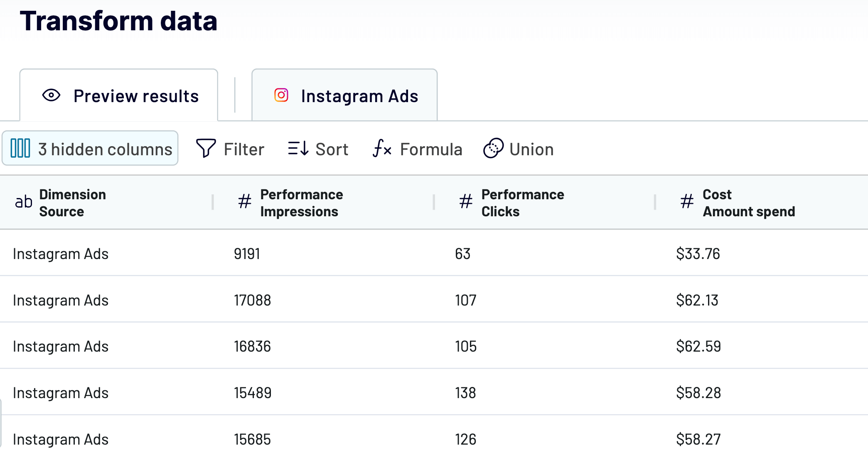This screenshot has width=868, height=455.
Task: Switch to the Preview results tab
Action: (119, 95)
